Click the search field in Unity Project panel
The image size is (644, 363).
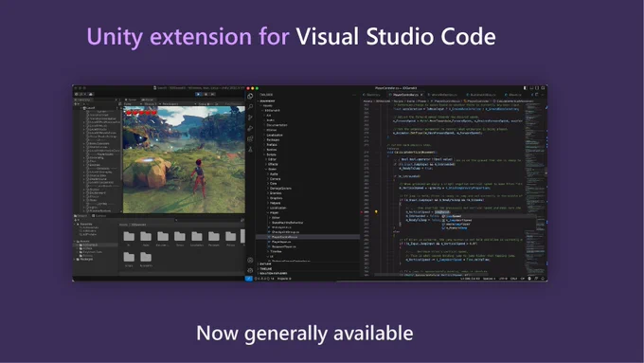point(207,220)
